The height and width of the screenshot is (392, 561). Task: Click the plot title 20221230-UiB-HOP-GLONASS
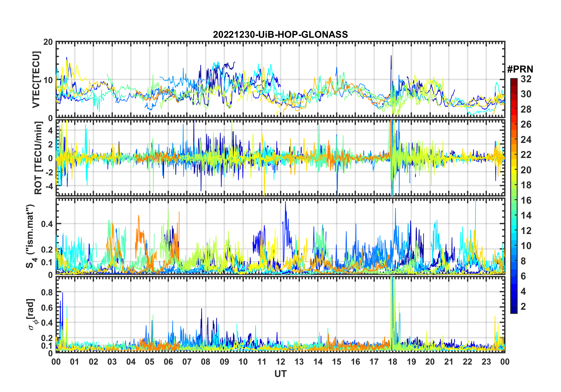[x=280, y=34]
